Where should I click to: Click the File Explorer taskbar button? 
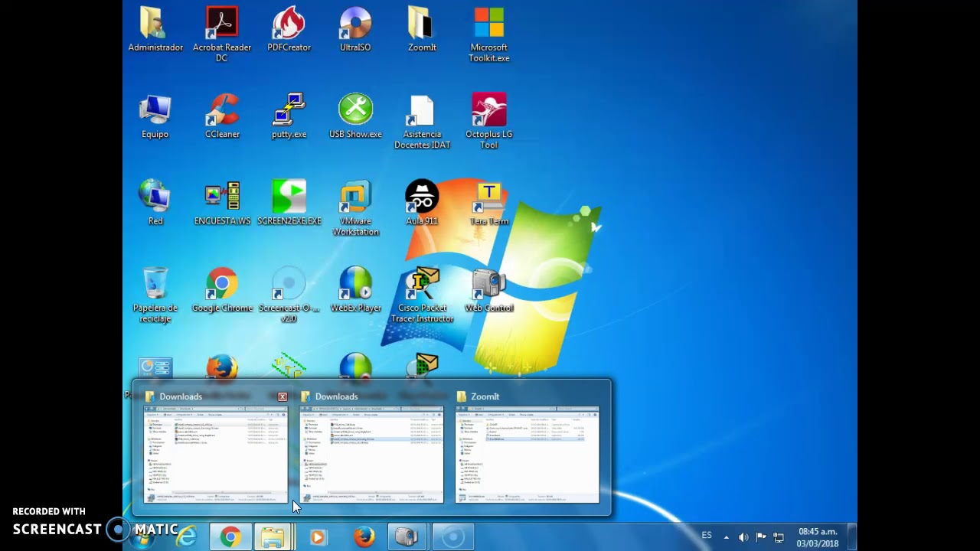(x=273, y=537)
